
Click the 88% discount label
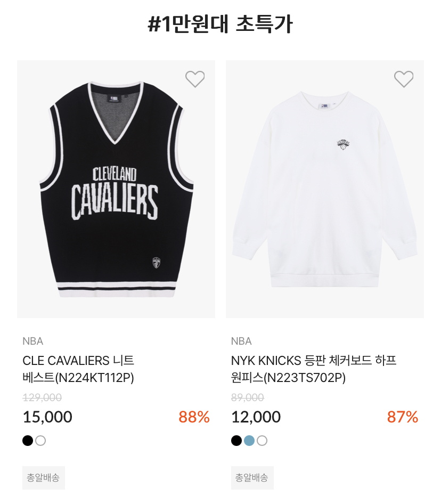[194, 417]
